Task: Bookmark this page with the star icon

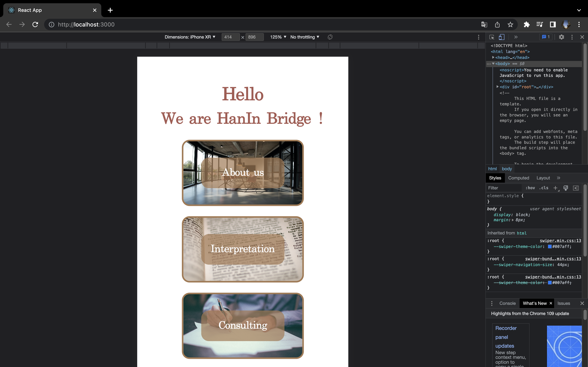Action: pos(510,24)
